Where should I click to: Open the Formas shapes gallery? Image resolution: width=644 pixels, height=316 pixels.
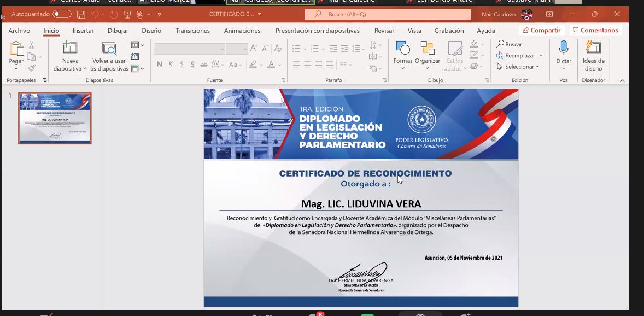[x=402, y=55]
